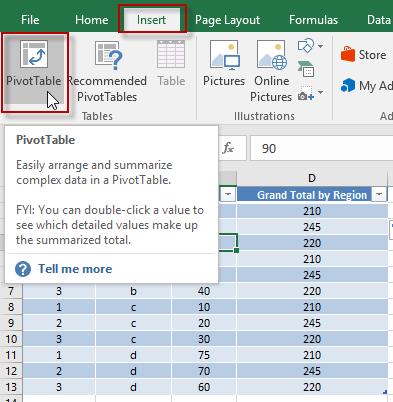Insert Pictures from this device

pos(224,64)
